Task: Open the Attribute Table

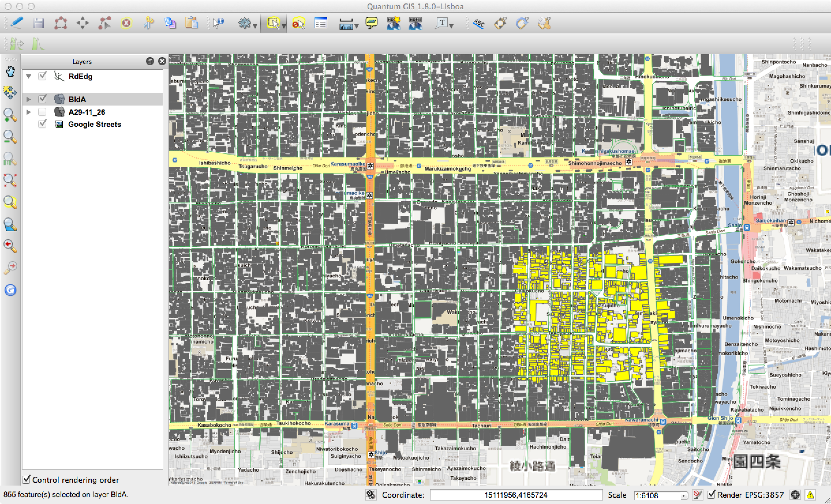Action: coord(320,23)
